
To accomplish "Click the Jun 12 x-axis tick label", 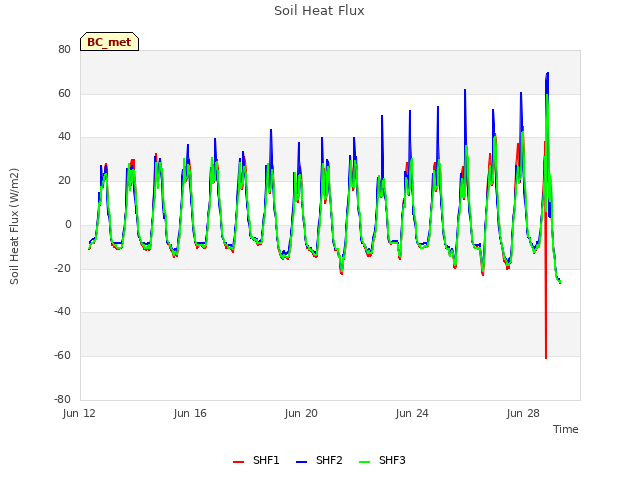I will pos(79,413).
